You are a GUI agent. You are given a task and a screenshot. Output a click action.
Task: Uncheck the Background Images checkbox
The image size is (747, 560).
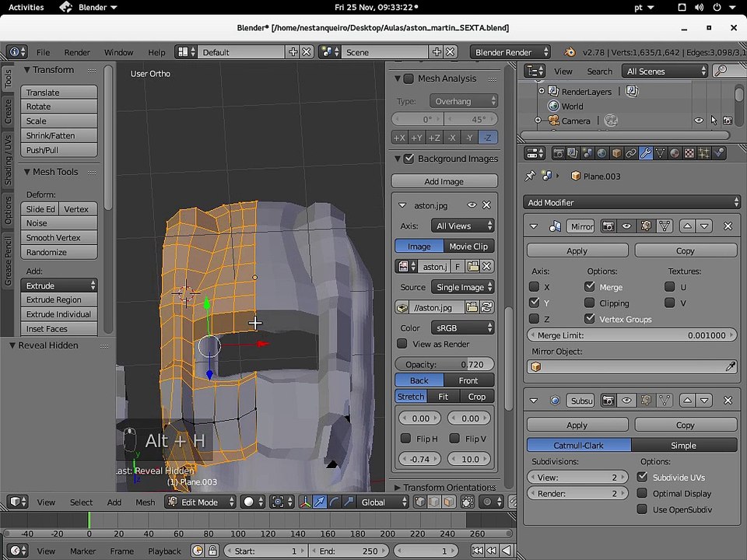click(x=409, y=159)
